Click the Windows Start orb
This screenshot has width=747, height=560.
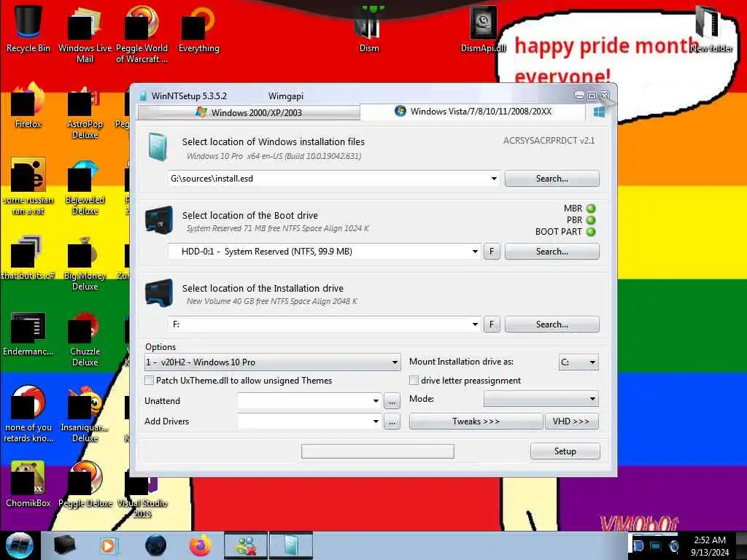point(20,545)
